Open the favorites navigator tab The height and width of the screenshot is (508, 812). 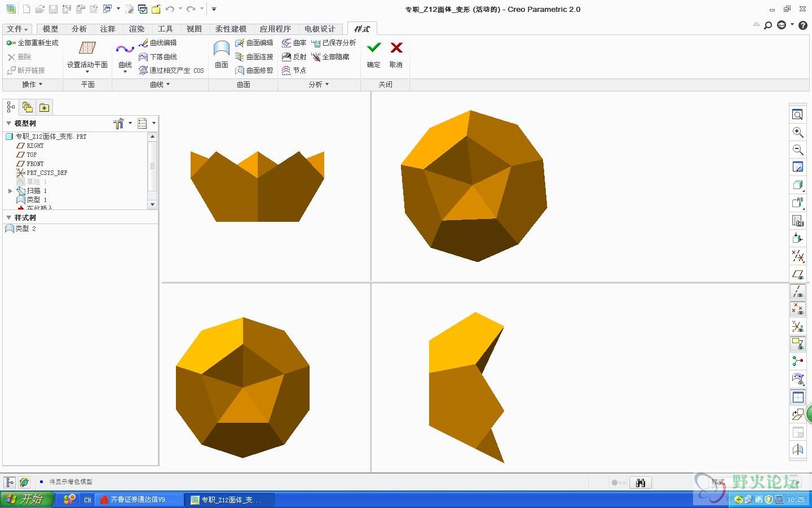(44, 107)
